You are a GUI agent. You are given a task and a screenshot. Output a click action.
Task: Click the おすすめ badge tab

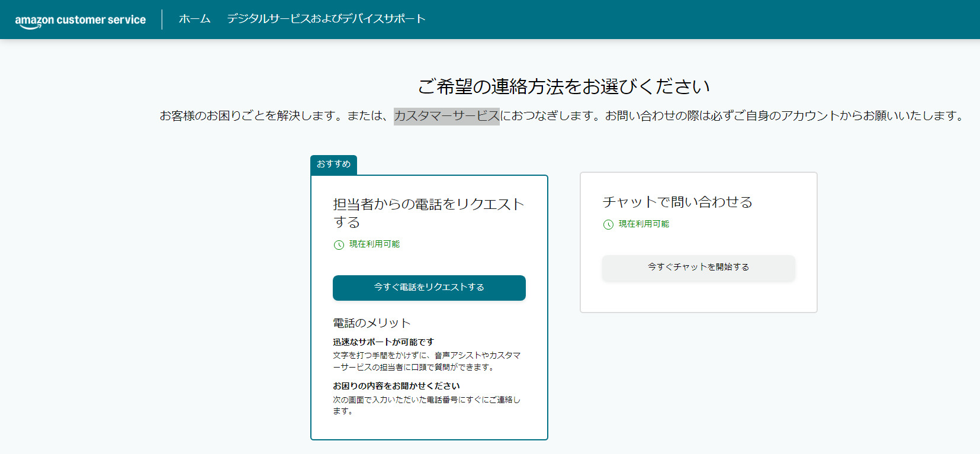pos(333,164)
